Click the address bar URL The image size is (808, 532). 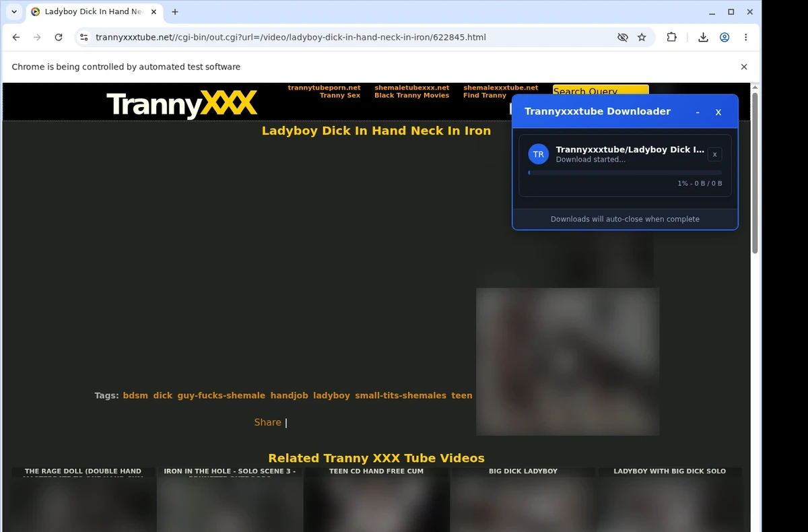click(x=290, y=38)
